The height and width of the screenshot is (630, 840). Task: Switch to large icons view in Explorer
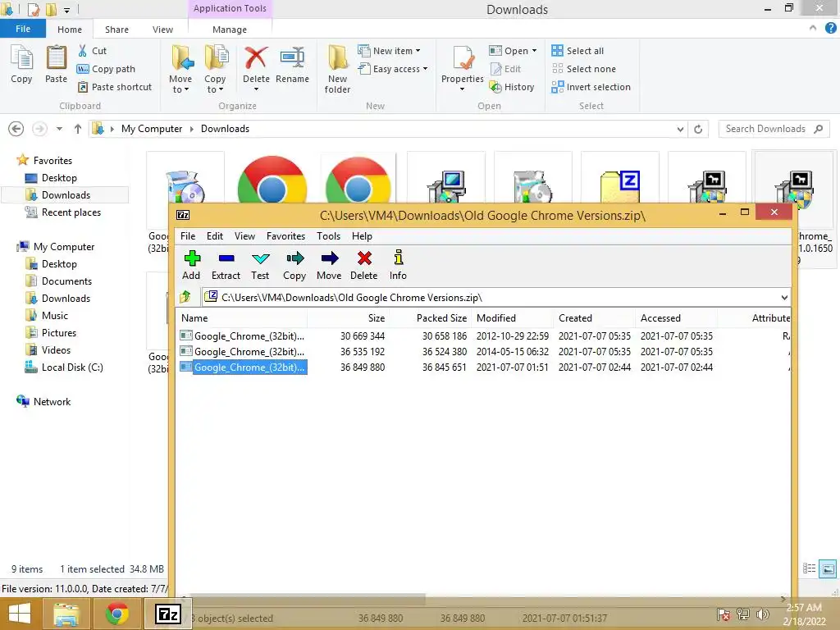pos(828,568)
